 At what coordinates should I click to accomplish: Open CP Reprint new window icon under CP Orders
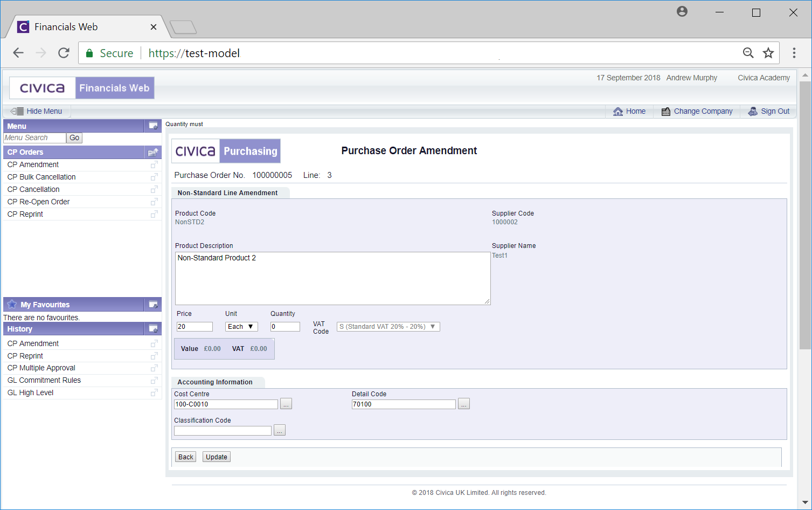154,214
